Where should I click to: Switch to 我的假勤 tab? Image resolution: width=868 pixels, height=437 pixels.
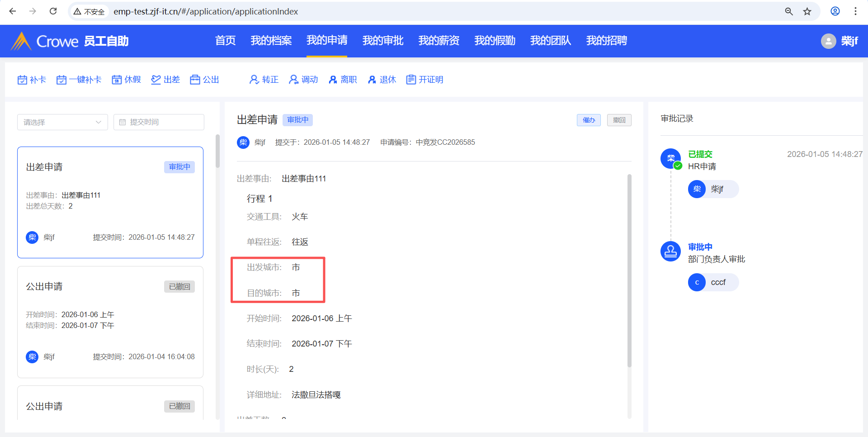tap(495, 41)
